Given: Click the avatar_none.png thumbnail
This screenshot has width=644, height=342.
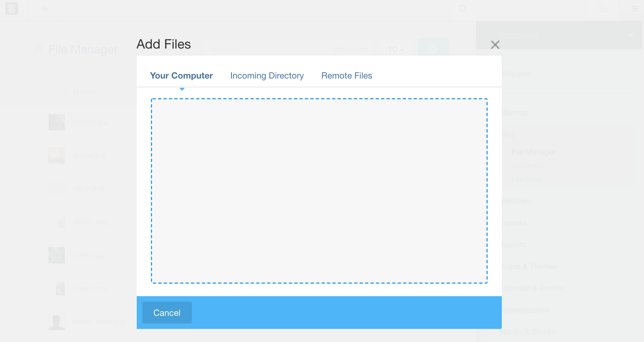Looking at the screenshot, I should coord(57,322).
